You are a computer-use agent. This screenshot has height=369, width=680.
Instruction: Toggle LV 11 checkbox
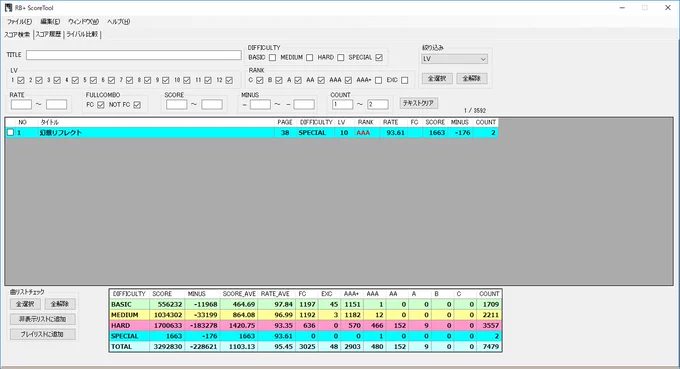208,80
